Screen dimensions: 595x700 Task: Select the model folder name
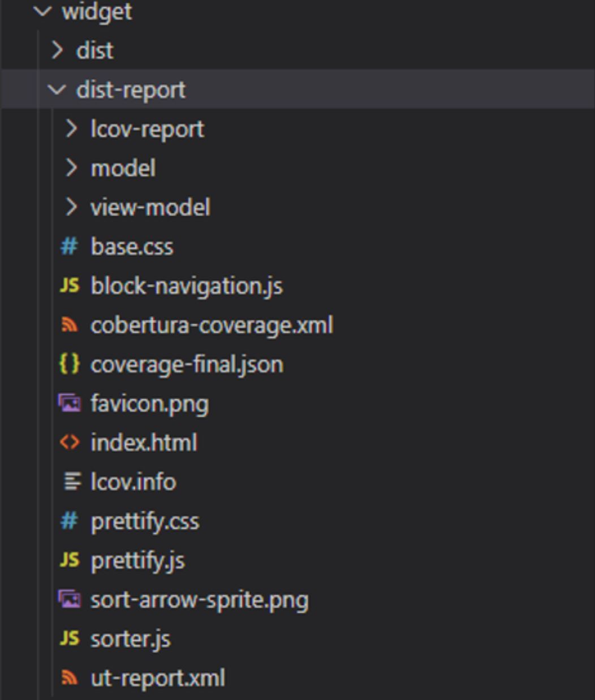pos(123,168)
